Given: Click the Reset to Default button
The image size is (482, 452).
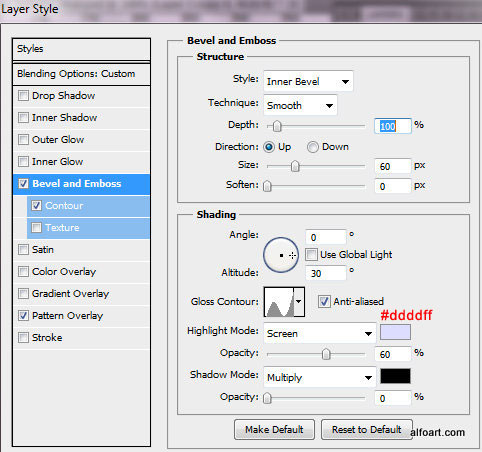Looking at the screenshot, I should [x=367, y=430].
